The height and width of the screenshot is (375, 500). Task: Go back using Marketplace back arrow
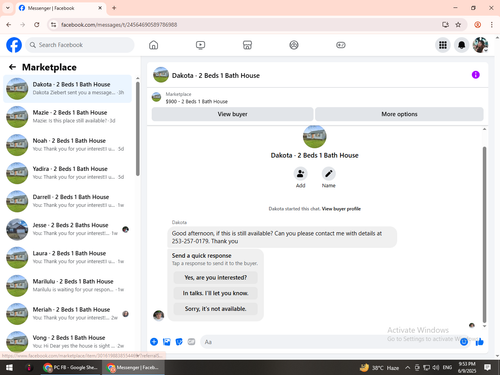point(12,67)
